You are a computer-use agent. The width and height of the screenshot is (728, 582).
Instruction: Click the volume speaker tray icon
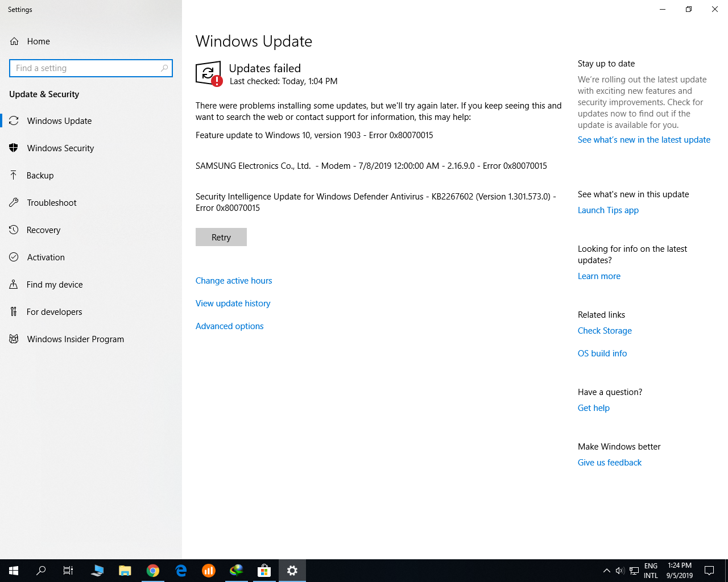pos(620,571)
